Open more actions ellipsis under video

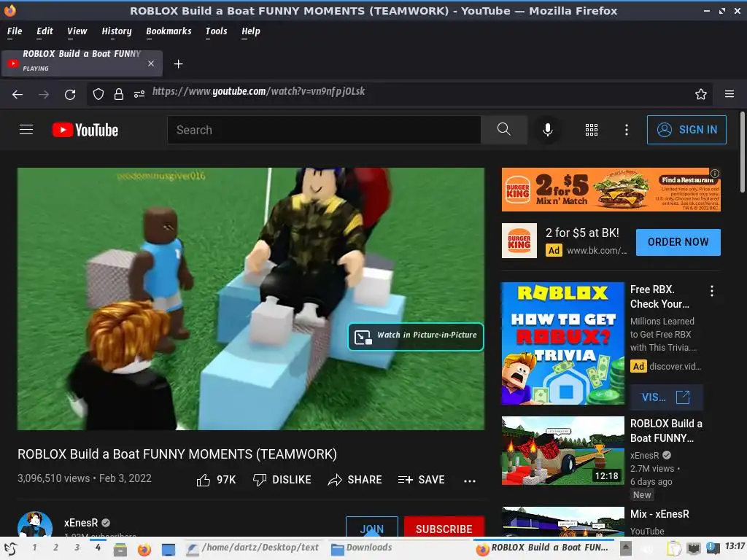coord(470,481)
